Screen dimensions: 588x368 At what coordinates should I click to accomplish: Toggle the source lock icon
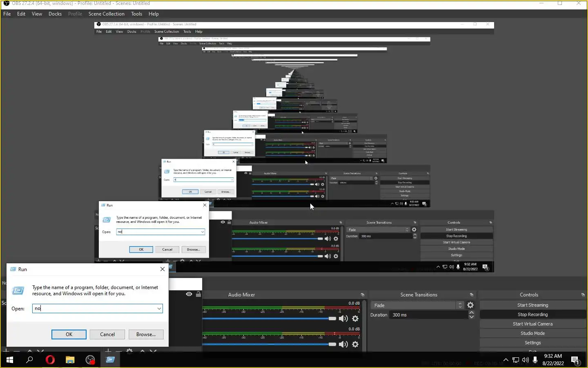click(198, 294)
